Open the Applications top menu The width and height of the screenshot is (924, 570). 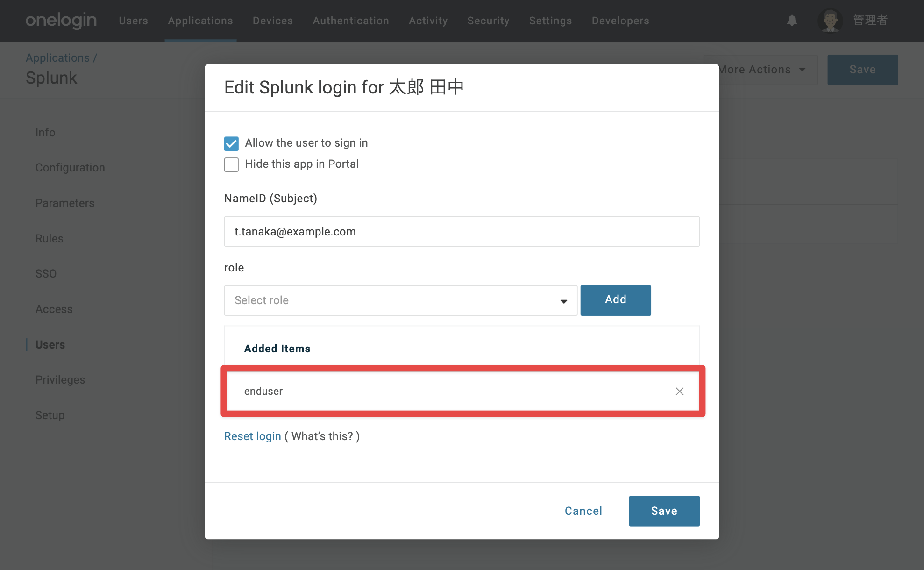[x=200, y=21]
